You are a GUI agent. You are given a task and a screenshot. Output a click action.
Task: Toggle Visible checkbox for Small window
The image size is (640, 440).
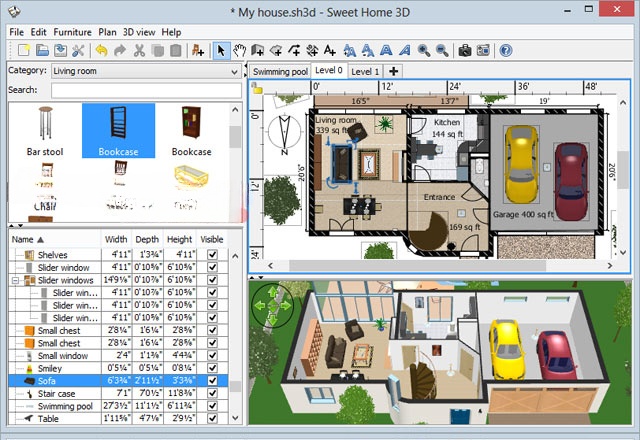(x=212, y=356)
